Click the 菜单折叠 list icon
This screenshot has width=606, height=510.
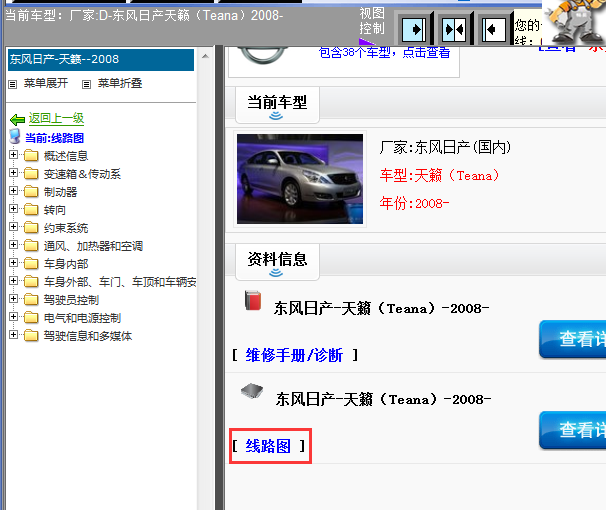(x=87, y=84)
